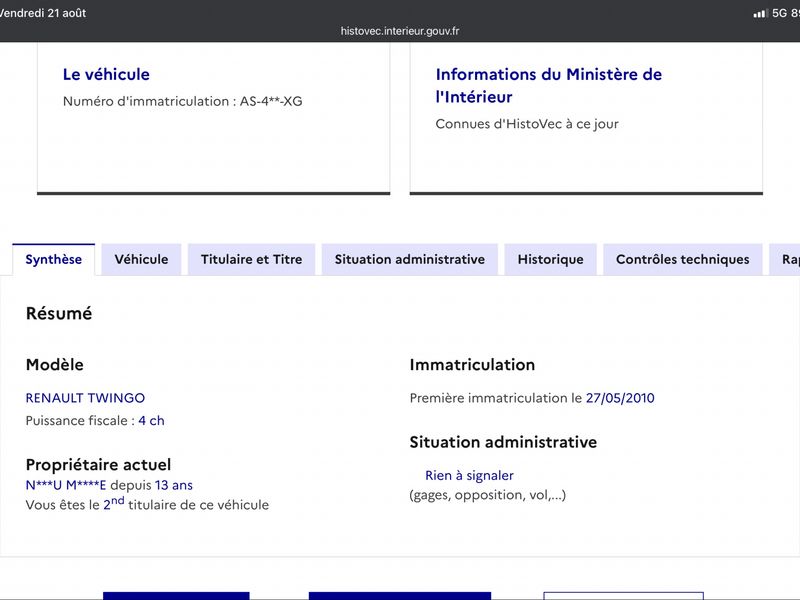Open the partially visible Rap tab
The height and width of the screenshot is (600, 800).
pyautogui.click(x=786, y=260)
